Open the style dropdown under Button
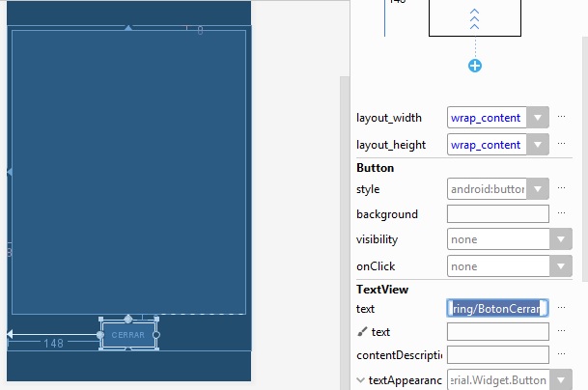Viewport: 588px width, 390px height. [x=539, y=189]
